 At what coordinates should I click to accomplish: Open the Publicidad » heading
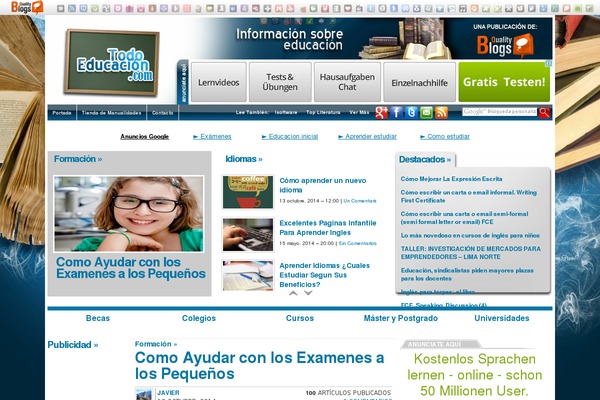[73, 345]
